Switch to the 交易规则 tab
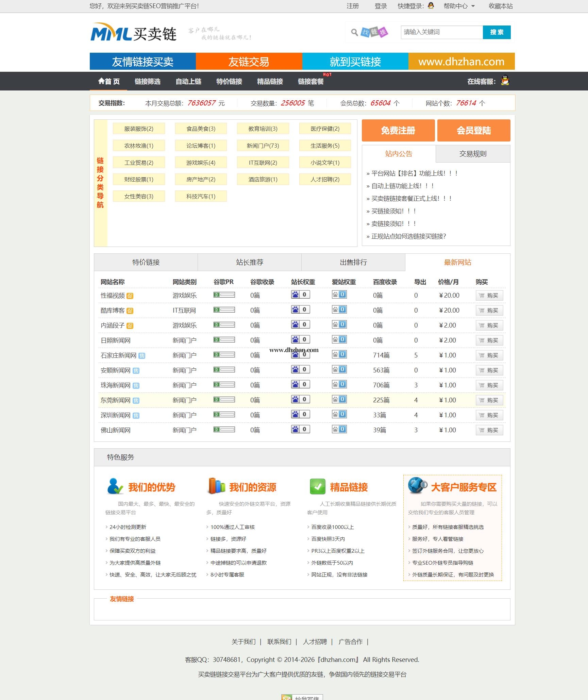 pyautogui.click(x=473, y=154)
